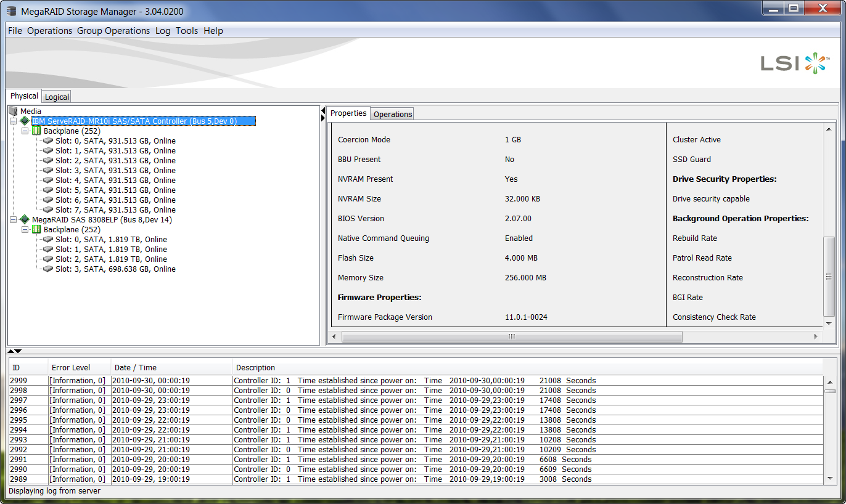Screen dimensions: 846x504
Task: Select the Properties tab
Action: click(348, 113)
